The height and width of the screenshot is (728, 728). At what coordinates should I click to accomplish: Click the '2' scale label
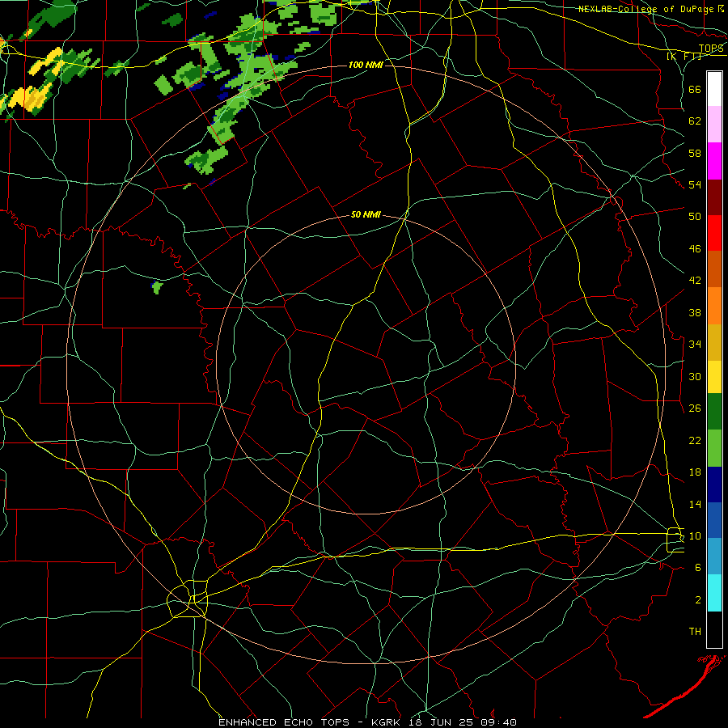pos(698,600)
